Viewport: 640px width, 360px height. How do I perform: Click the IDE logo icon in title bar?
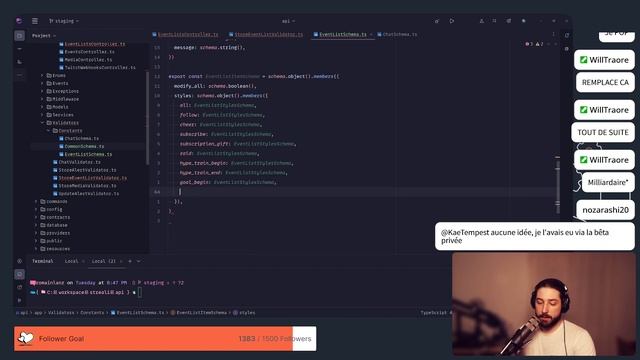pyautogui.click(x=19, y=21)
